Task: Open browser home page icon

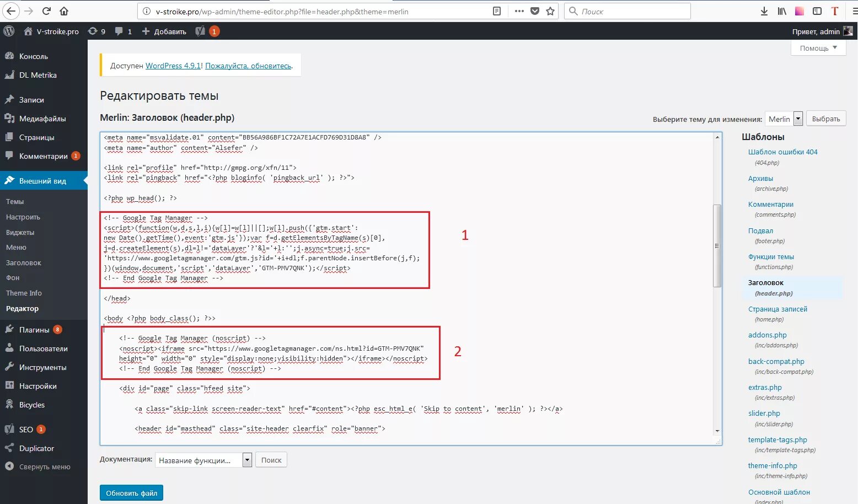Action: pyautogui.click(x=64, y=11)
